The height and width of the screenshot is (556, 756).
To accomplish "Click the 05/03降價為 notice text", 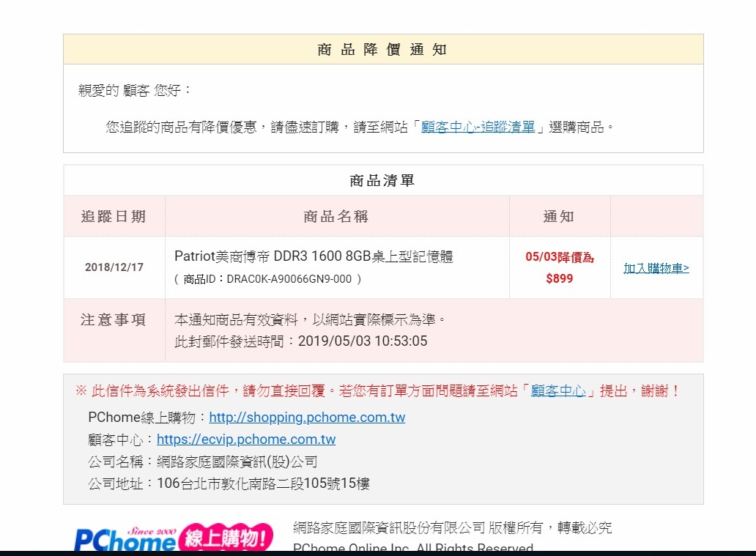I will tap(560, 257).
